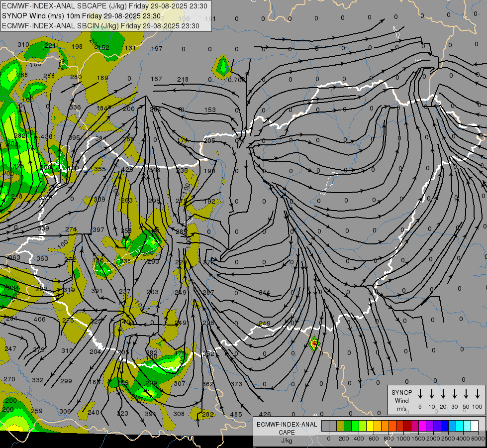This screenshot has width=487, height=448.
Task: Click the wind arrow above the 100 label
Action: [478, 394]
